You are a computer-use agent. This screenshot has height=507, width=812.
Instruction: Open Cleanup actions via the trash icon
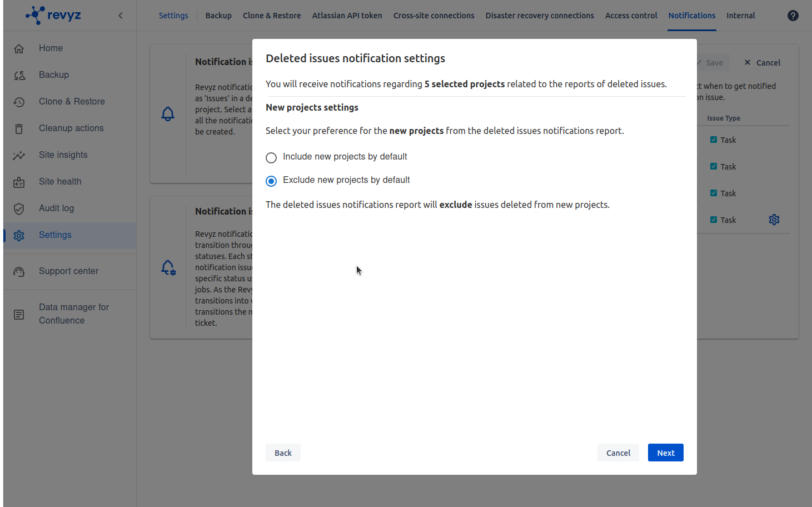[19, 128]
